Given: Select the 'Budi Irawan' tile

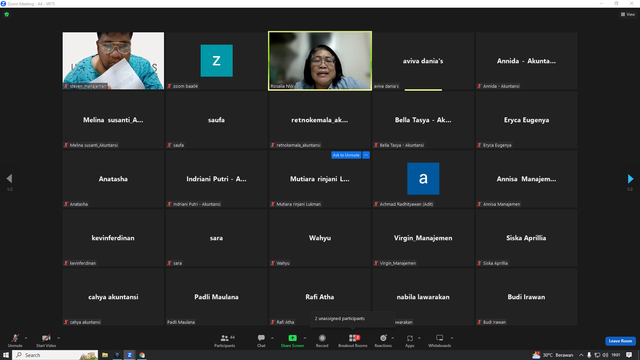Looking at the screenshot, I should coord(526,297).
